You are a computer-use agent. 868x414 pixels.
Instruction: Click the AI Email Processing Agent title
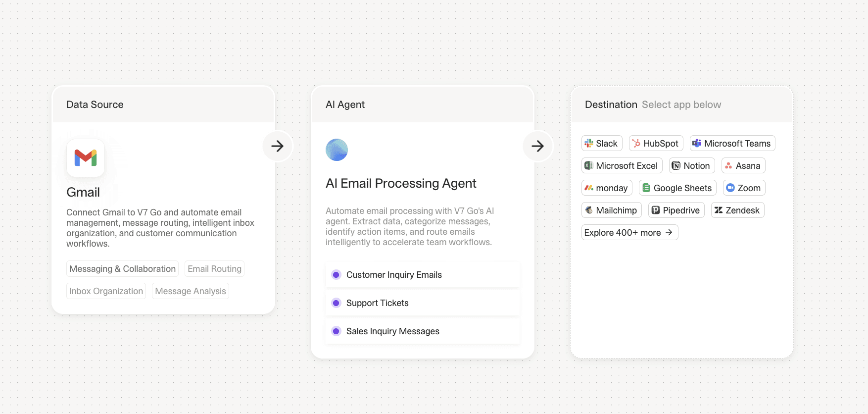(x=401, y=183)
